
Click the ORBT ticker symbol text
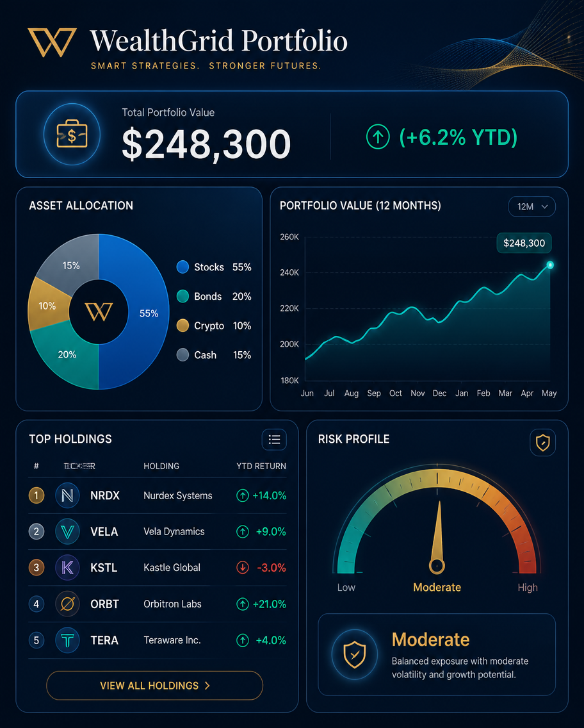pyautogui.click(x=104, y=604)
